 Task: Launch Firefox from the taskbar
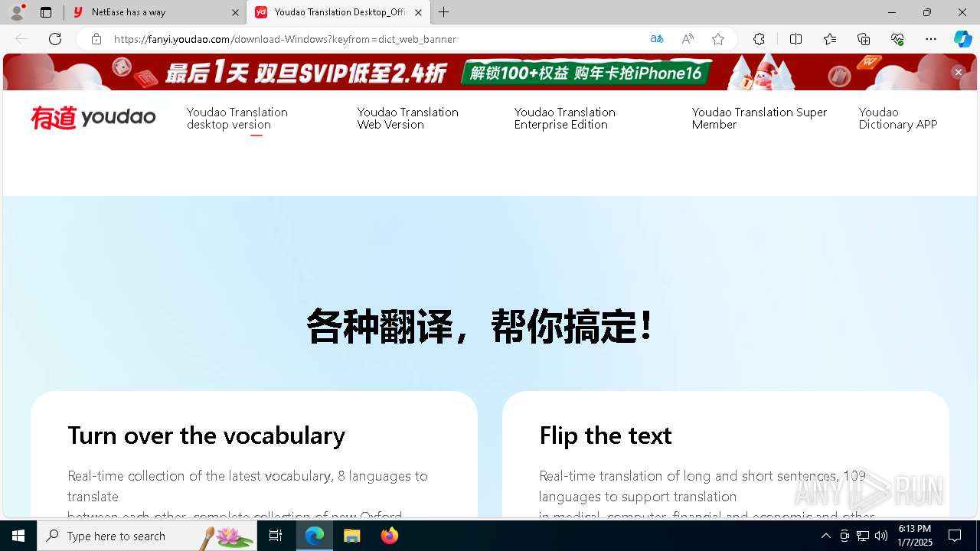tap(390, 536)
